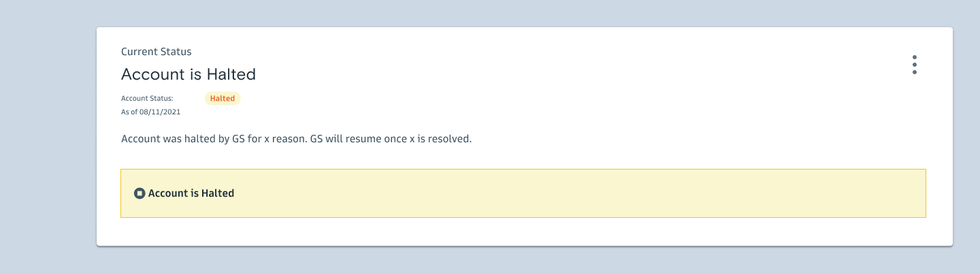Click the word Account in banner text

[167, 193]
